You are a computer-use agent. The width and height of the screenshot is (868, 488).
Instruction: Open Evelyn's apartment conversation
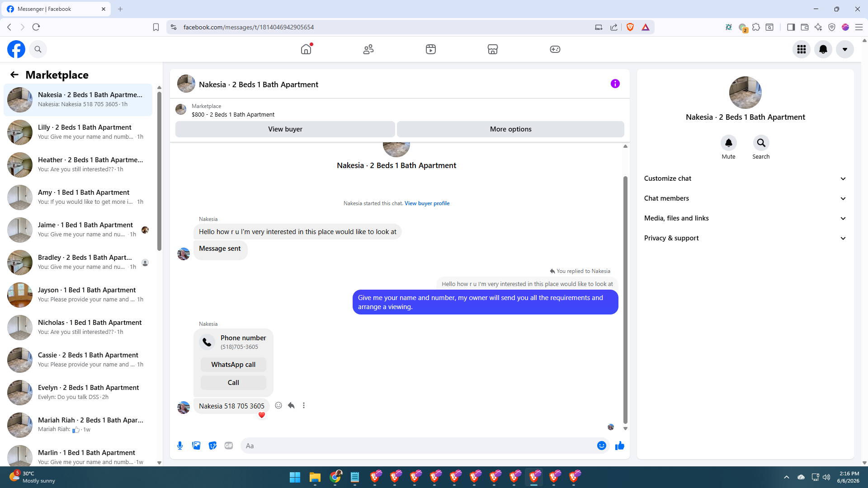(x=78, y=393)
